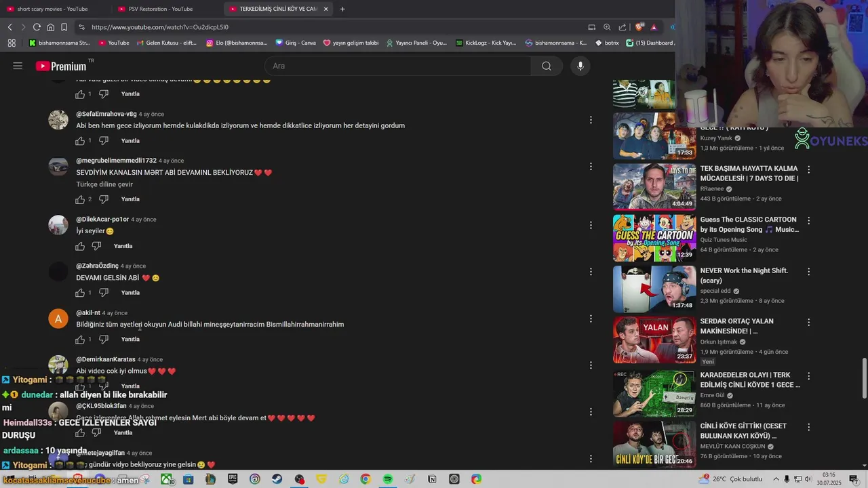
Task: Dislike the comment by @megrubelimemmedli1732
Action: point(104,199)
